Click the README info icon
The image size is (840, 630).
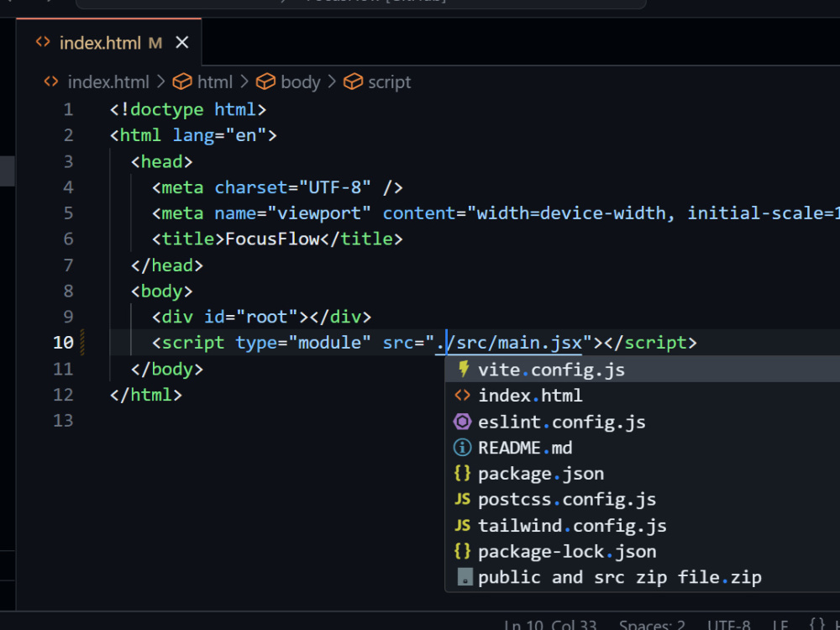[462, 448]
